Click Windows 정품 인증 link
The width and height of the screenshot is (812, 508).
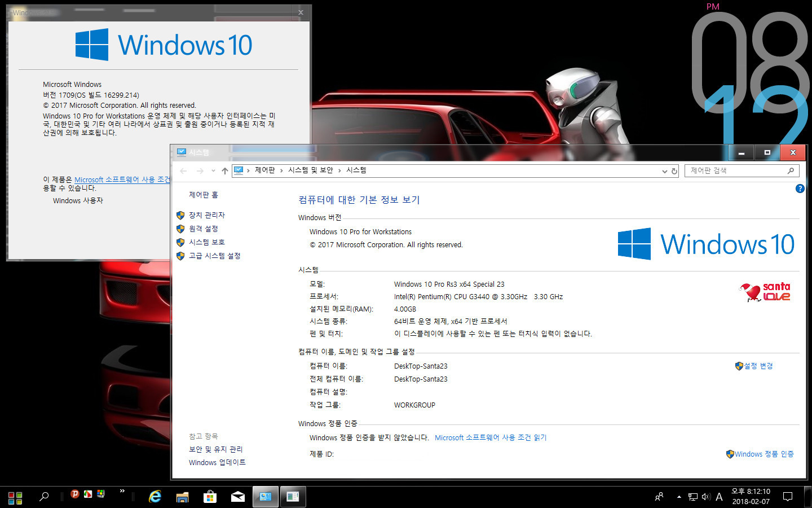coord(764,454)
